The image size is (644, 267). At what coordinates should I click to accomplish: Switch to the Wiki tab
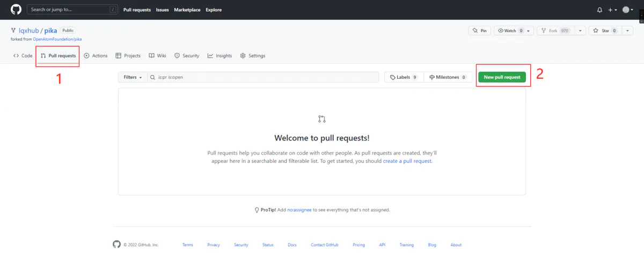158,56
